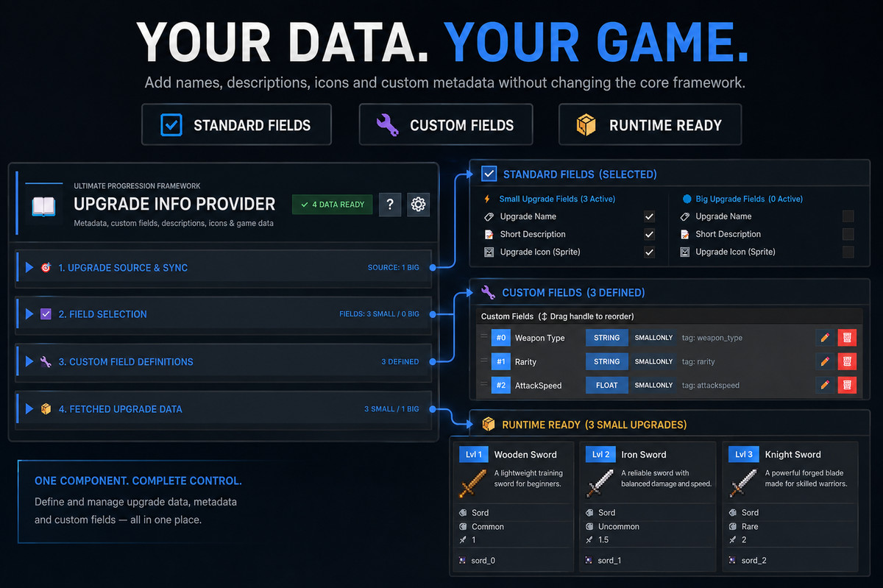Edit the Weapon Type custom field

825,338
